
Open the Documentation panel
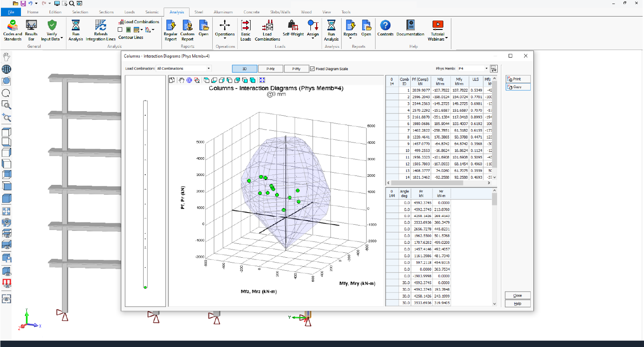pos(410,29)
